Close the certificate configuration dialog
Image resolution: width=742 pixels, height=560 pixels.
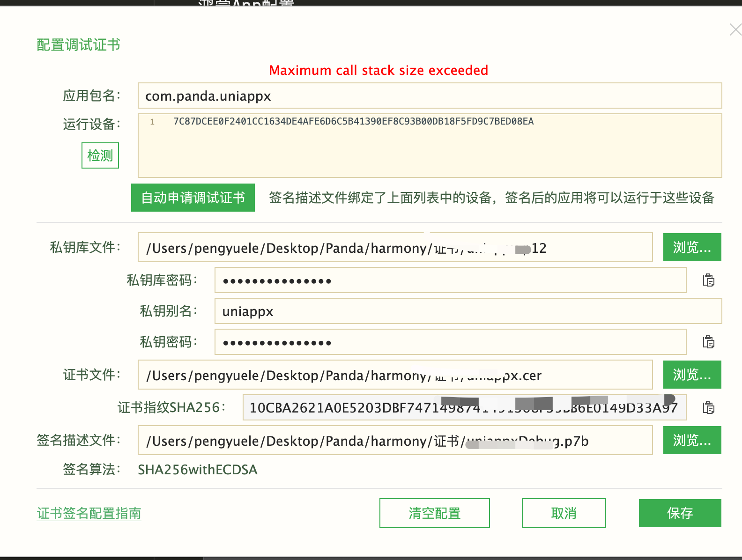(x=735, y=30)
